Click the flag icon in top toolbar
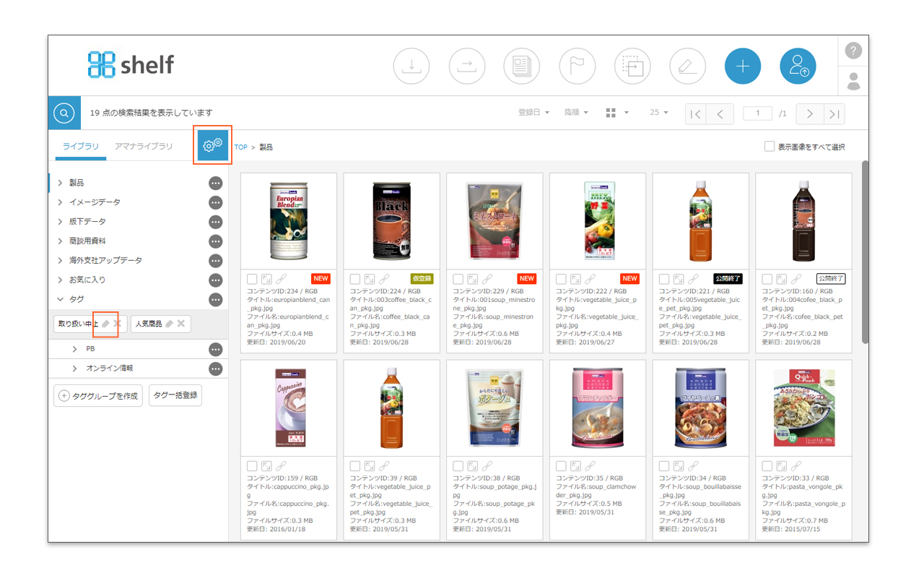Image resolution: width=924 pixels, height=578 pixels. pyautogui.click(x=577, y=66)
